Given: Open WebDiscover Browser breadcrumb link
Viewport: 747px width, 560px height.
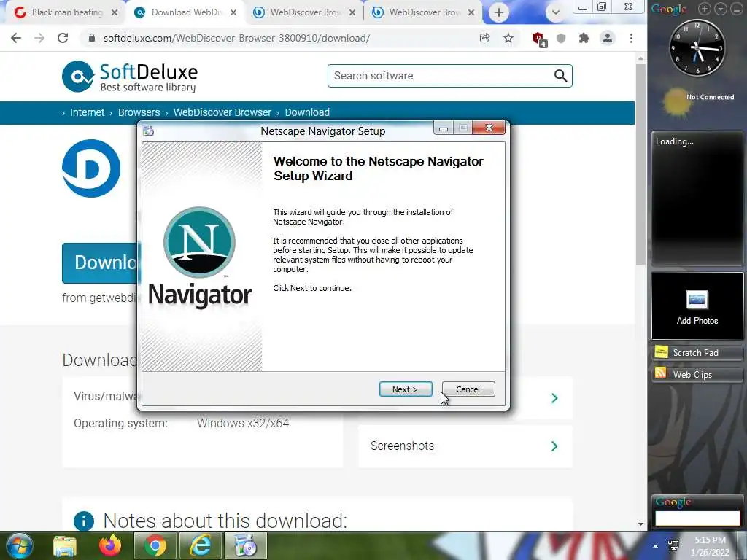Looking at the screenshot, I should 222,112.
